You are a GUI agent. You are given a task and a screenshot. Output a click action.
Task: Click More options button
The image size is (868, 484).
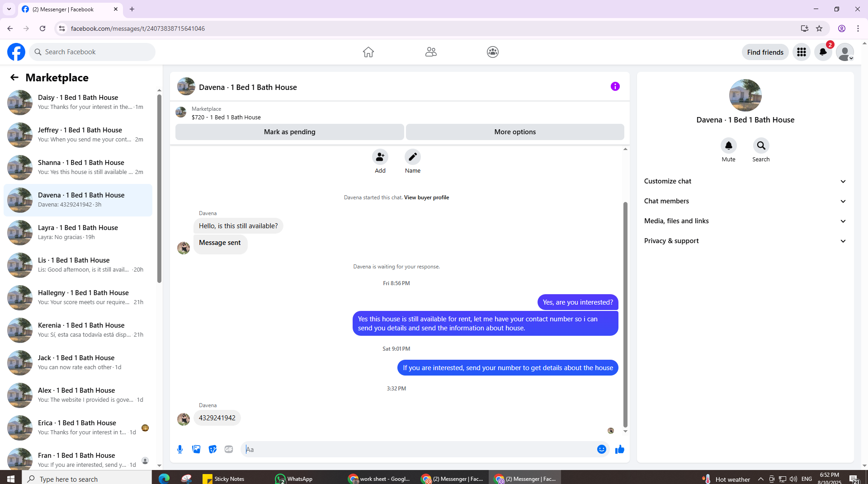coord(515,132)
